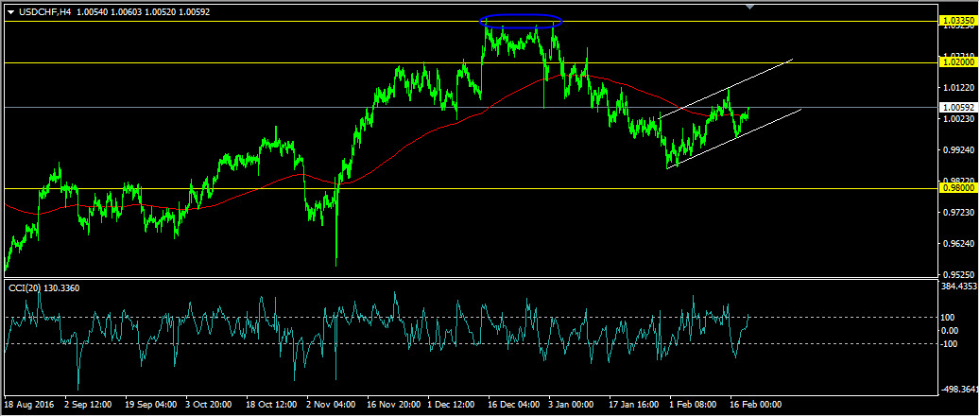Select the 1.03350 yellow price label
Viewport: 980px width, 417px height.
coord(957,20)
